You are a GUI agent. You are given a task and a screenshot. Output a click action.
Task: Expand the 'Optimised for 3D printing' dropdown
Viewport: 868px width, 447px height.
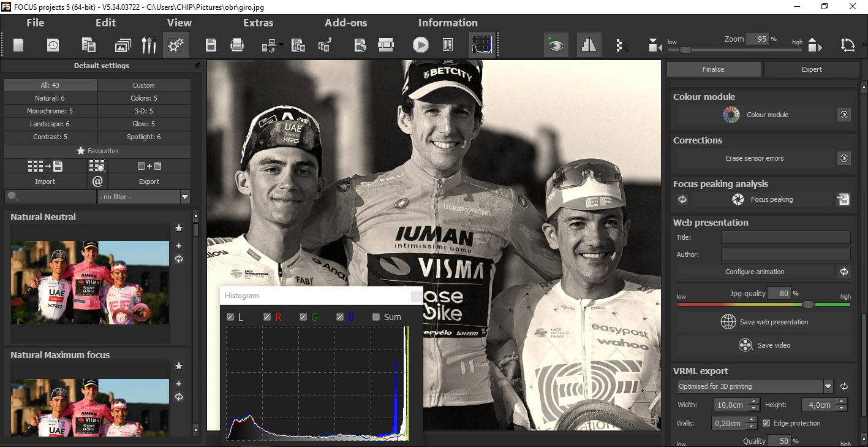828,386
